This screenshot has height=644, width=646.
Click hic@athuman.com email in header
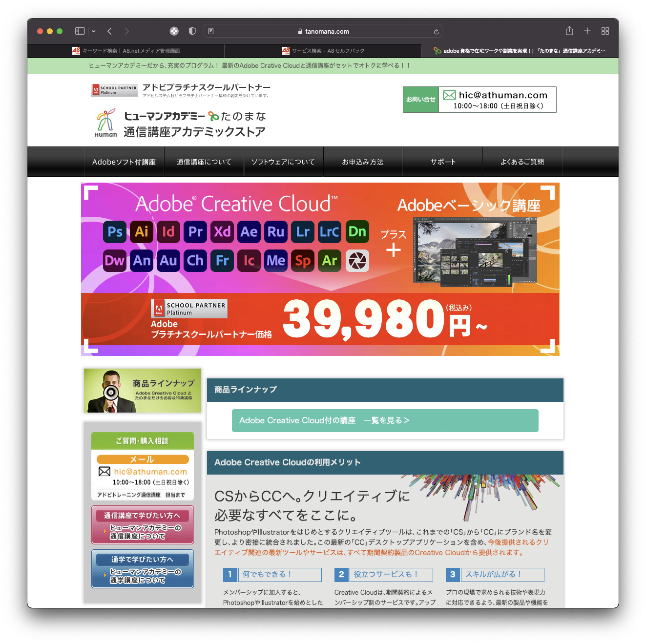[503, 95]
